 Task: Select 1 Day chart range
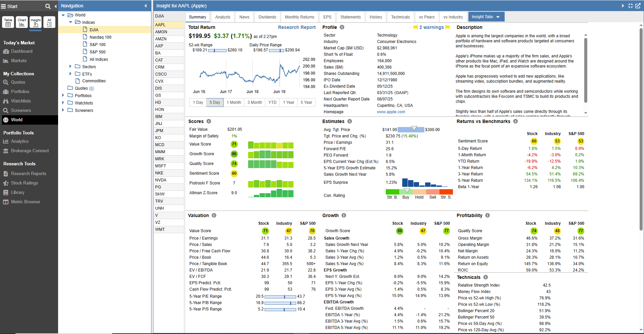click(x=198, y=102)
